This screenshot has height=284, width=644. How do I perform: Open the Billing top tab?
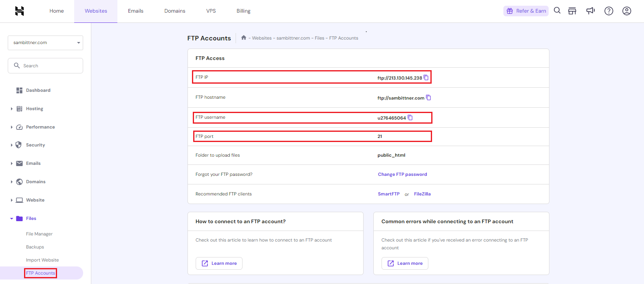point(243,11)
